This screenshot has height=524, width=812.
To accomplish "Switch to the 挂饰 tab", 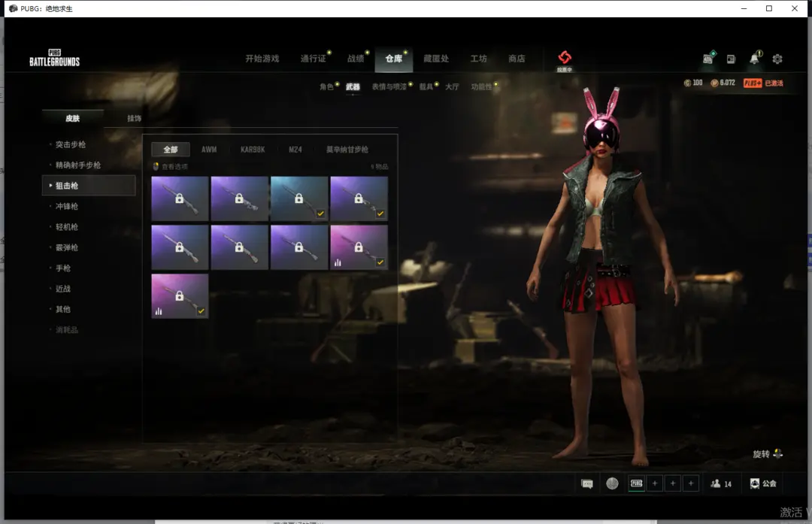I will [x=134, y=118].
